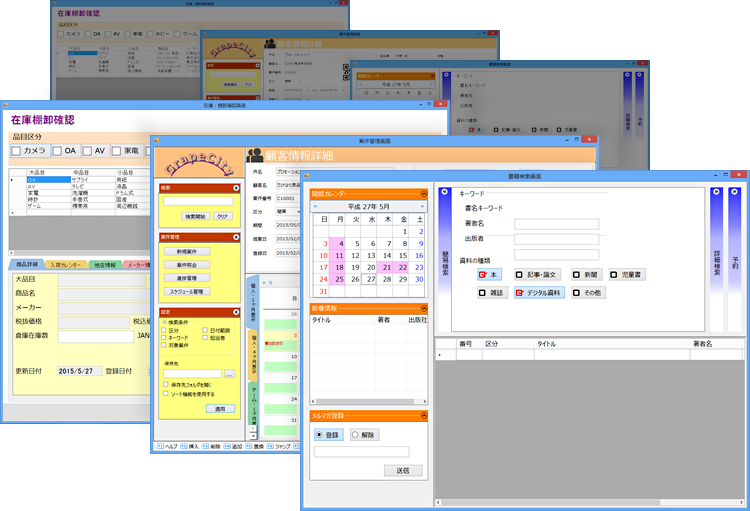Click the スケジュール管理 button
750x511 pixels.
point(187,291)
